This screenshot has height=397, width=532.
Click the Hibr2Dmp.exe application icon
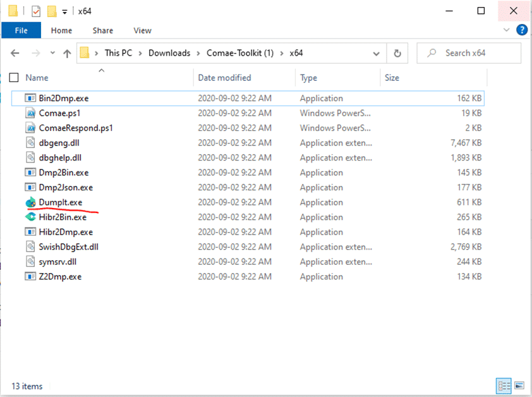click(30, 232)
